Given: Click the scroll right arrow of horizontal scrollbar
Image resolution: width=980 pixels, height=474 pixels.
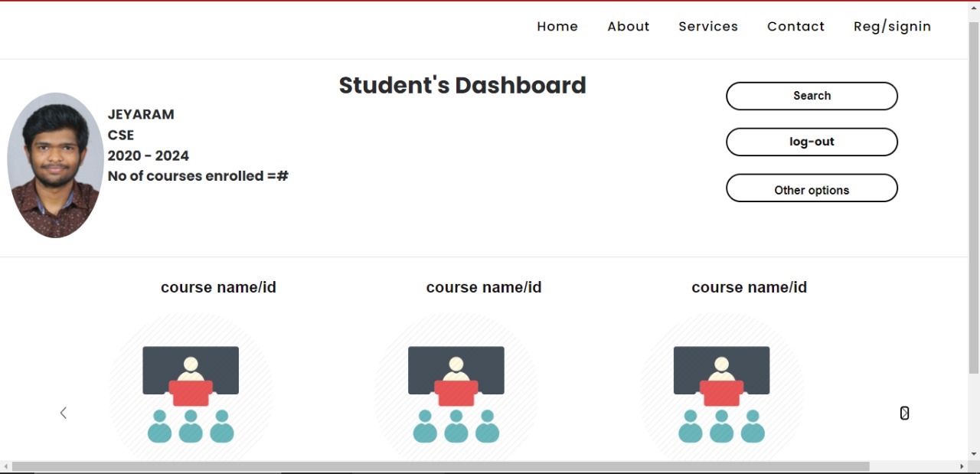Looking at the screenshot, I should click(962, 466).
